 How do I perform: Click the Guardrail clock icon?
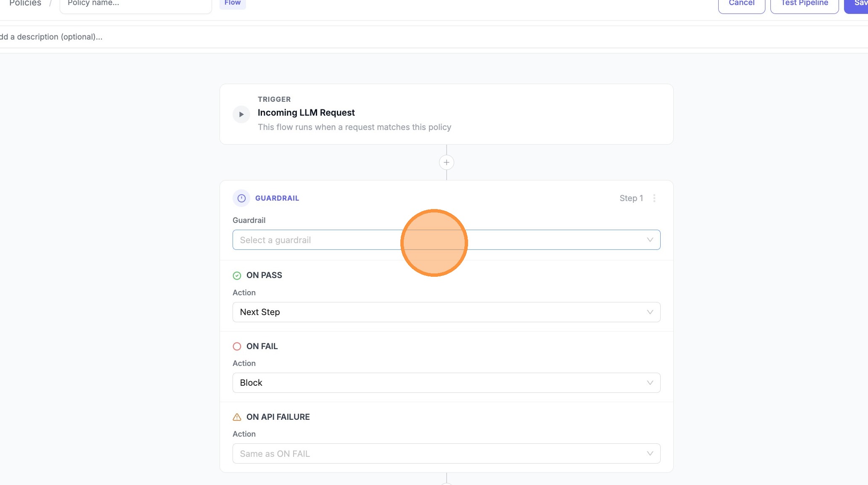coord(241,198)
